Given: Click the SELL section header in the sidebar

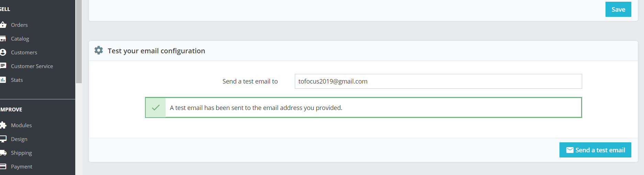Looking at the screenshot, I should tap(5, 9).
